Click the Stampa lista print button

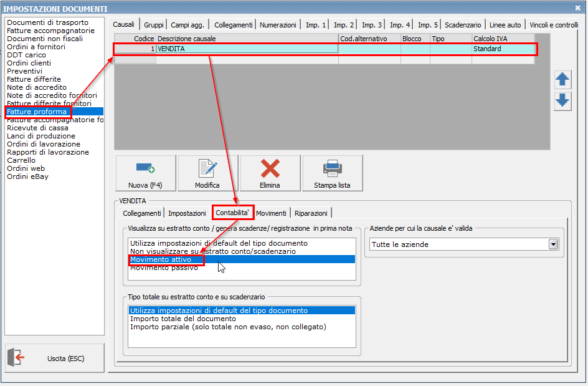[x=332, y=173]
